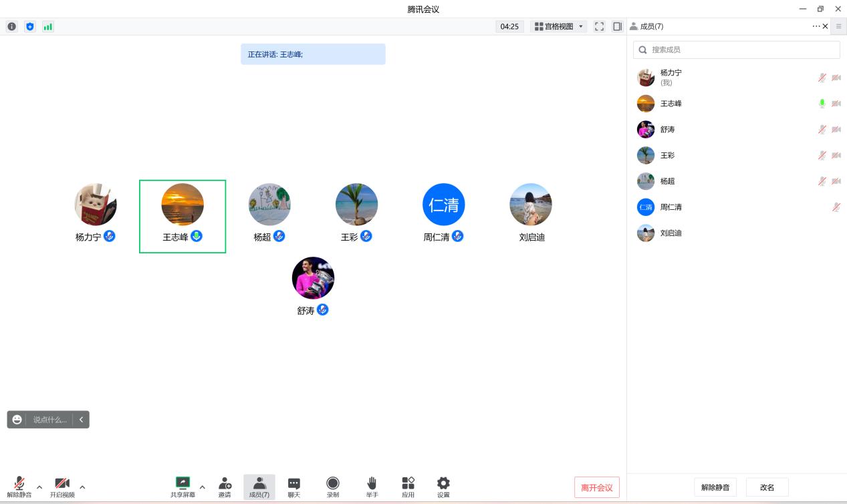The image size is (847, 504).
Task: Click the share screen icon
Action: point(183,483)
